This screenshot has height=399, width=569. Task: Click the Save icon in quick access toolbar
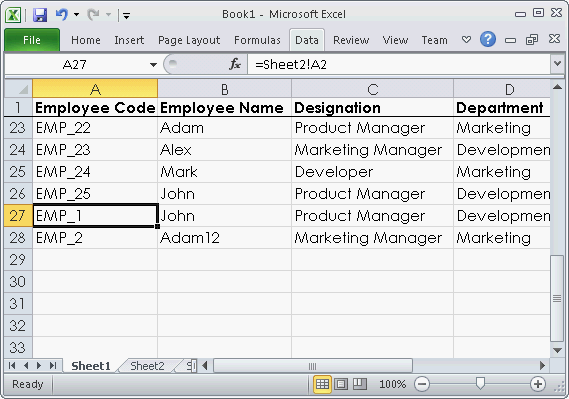tap(40, 15)
